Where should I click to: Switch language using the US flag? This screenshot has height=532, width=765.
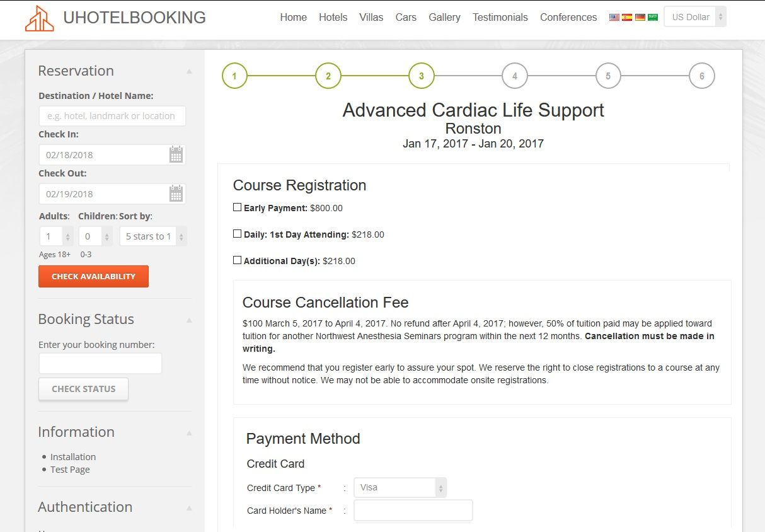click(x=614, y=18)
